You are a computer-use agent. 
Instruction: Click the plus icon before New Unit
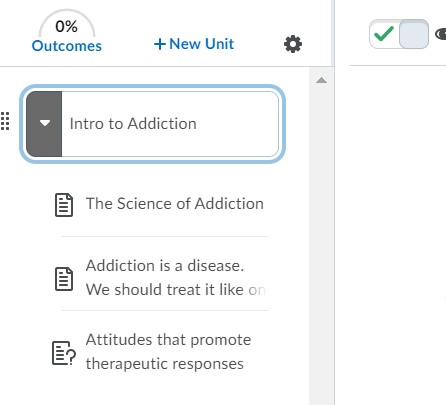(x=160, y=44)
